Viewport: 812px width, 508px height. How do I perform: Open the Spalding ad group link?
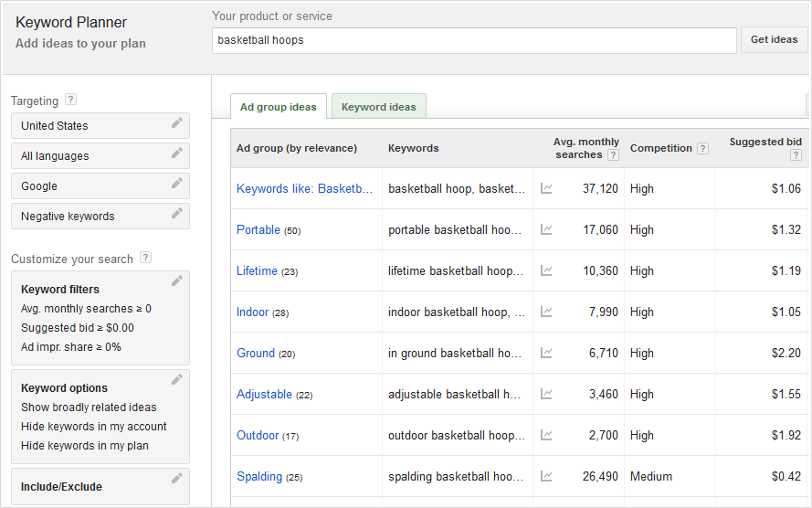(259, 476)
